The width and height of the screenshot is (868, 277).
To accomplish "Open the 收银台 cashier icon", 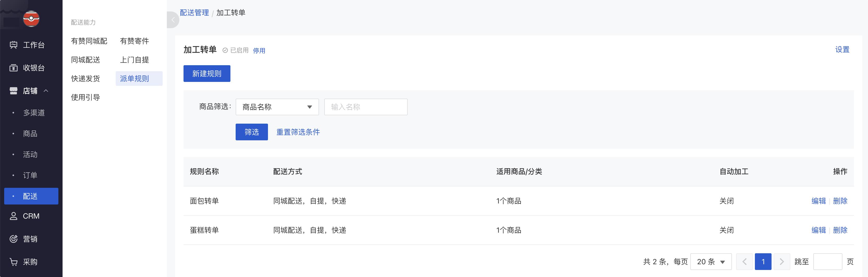I will [14, 68].
